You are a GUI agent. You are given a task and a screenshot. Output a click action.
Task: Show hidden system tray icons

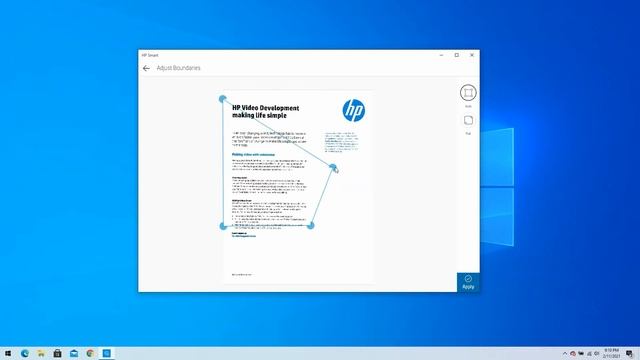(565, 353)
